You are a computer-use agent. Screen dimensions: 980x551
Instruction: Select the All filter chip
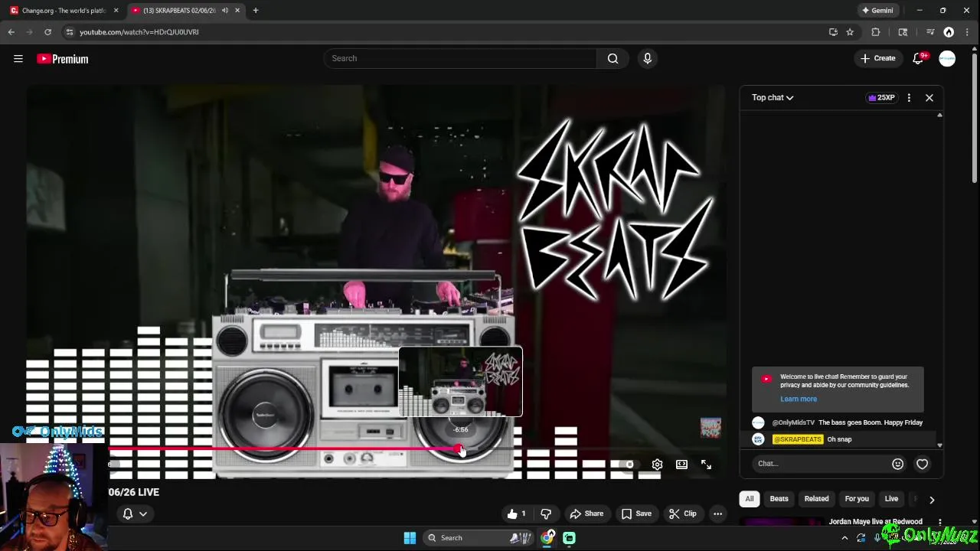pos(750,499)
